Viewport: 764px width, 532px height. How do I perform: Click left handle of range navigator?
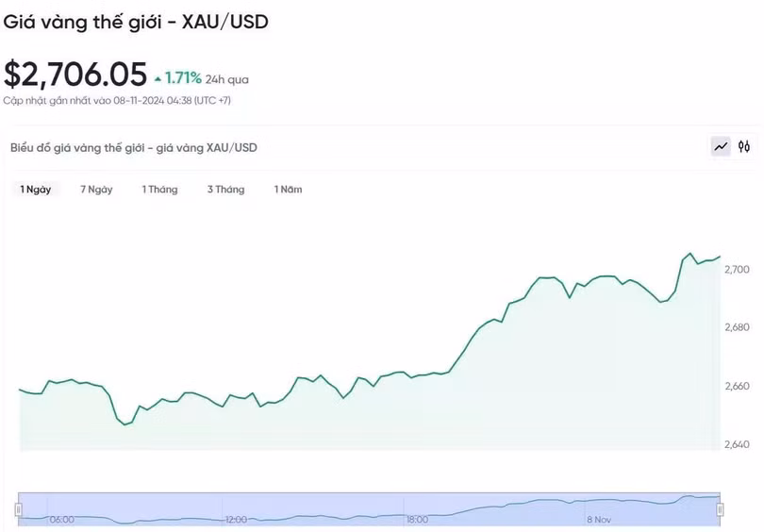tap(18, 509)
